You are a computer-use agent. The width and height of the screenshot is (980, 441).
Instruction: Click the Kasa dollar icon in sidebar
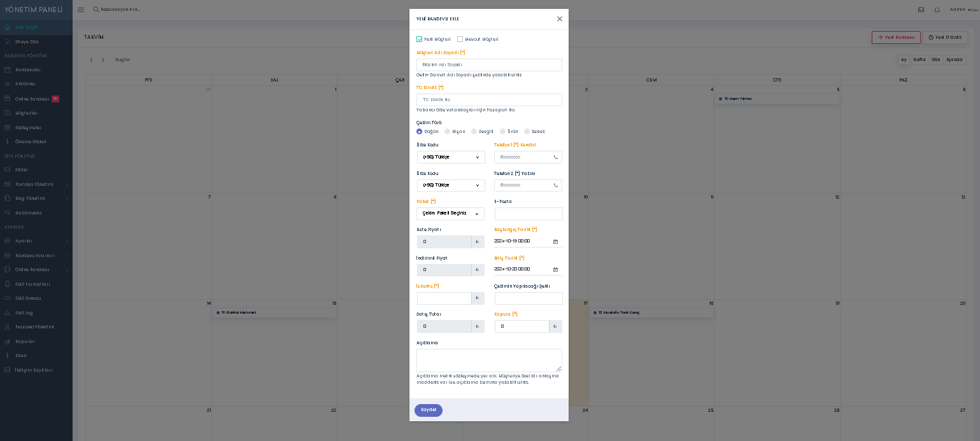pyautogui.click(x=7, y=356)
